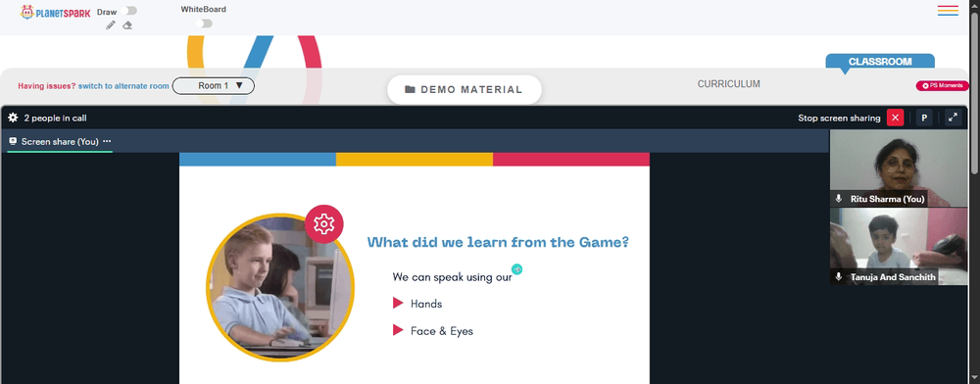Click the P button in call bar
This screenshot has width=980, height=384.
tap(924, 118)
